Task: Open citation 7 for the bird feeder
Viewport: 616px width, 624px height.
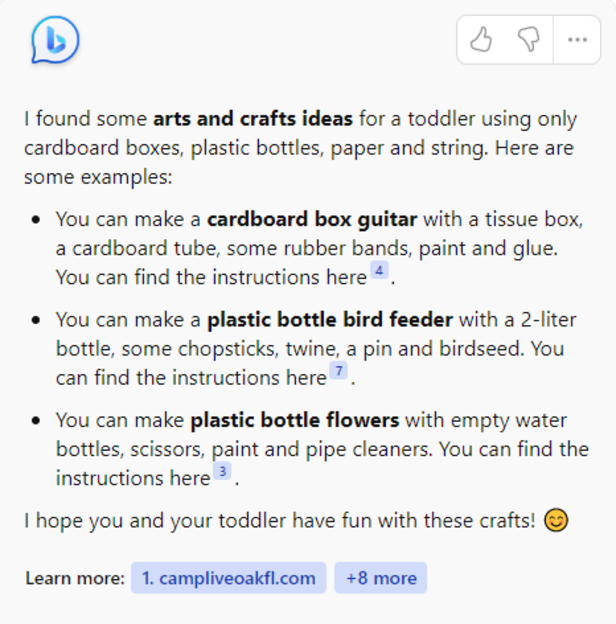Action: (x=339, y=372)
